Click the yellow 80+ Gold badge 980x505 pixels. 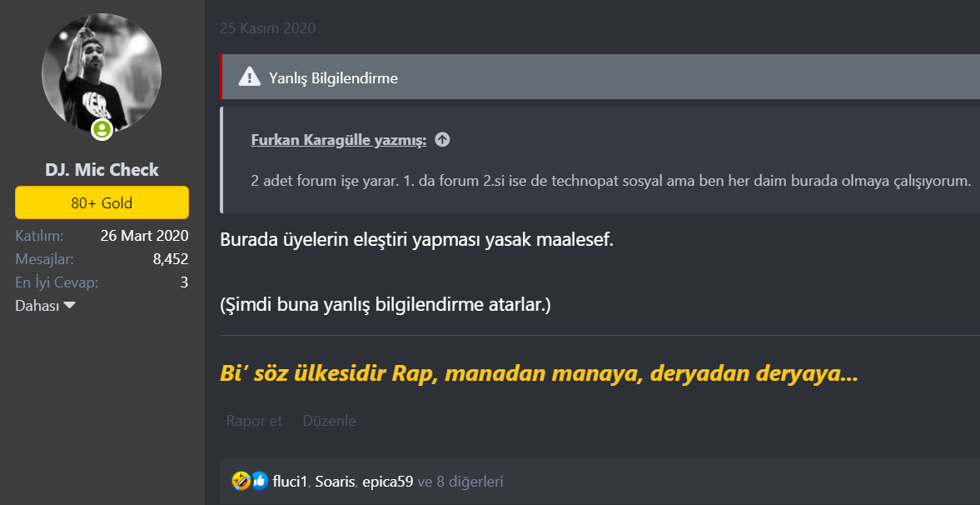point(102,202)
